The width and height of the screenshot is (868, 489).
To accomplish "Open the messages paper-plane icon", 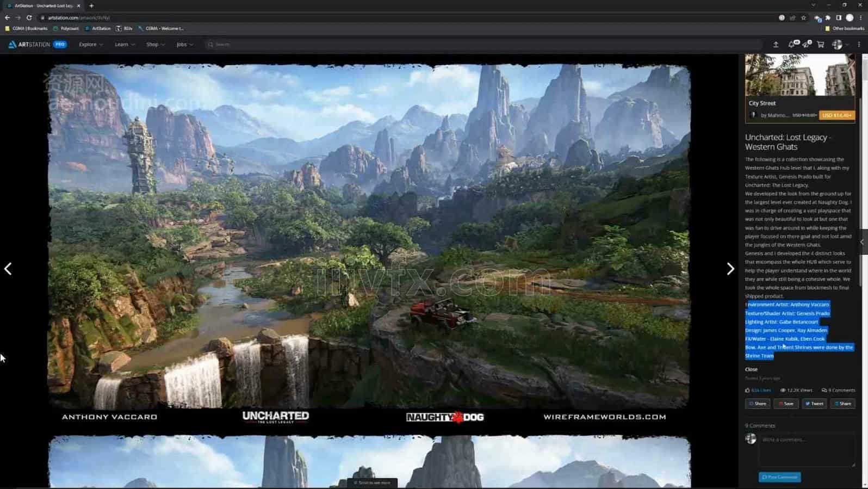I will pyautogui.click(x=806, y=45).
